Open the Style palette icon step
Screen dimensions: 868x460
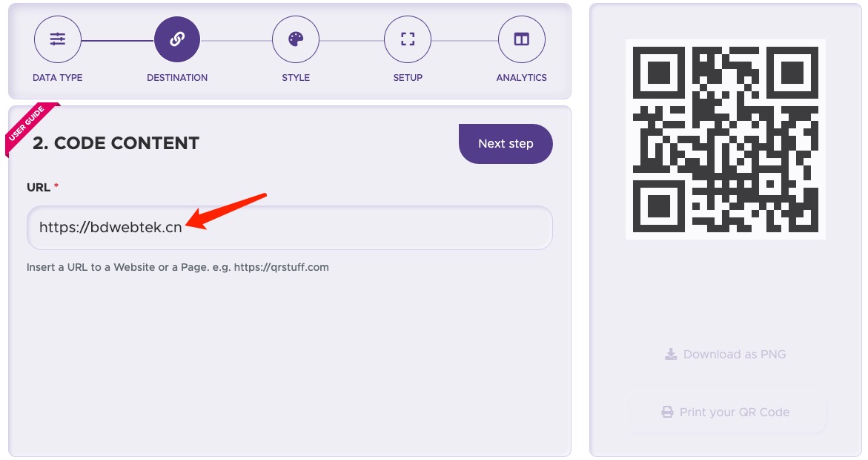click(296, 39)
